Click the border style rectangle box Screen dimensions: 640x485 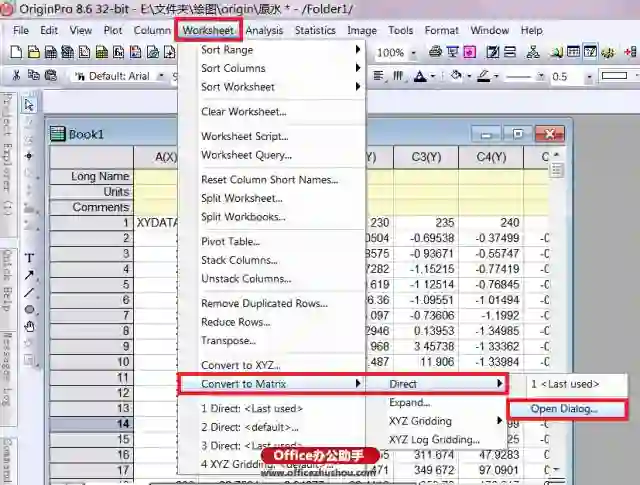pyautogui.click(x=614, y=76)
